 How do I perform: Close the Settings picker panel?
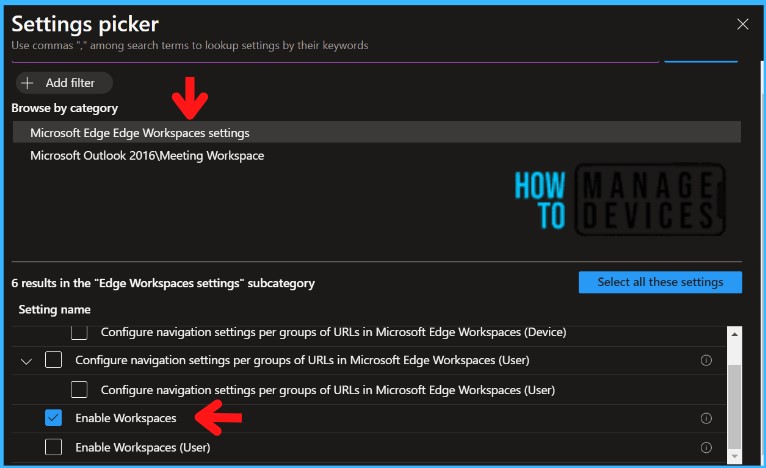(743, 24)
